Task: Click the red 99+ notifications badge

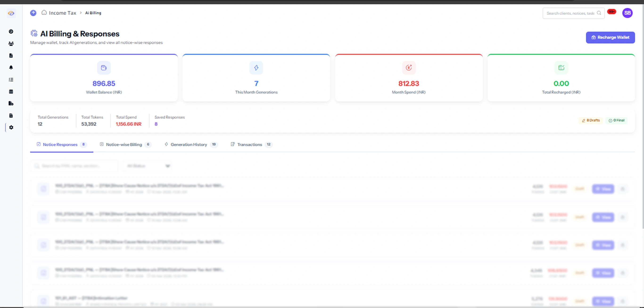Action: (x=611, y=12)
